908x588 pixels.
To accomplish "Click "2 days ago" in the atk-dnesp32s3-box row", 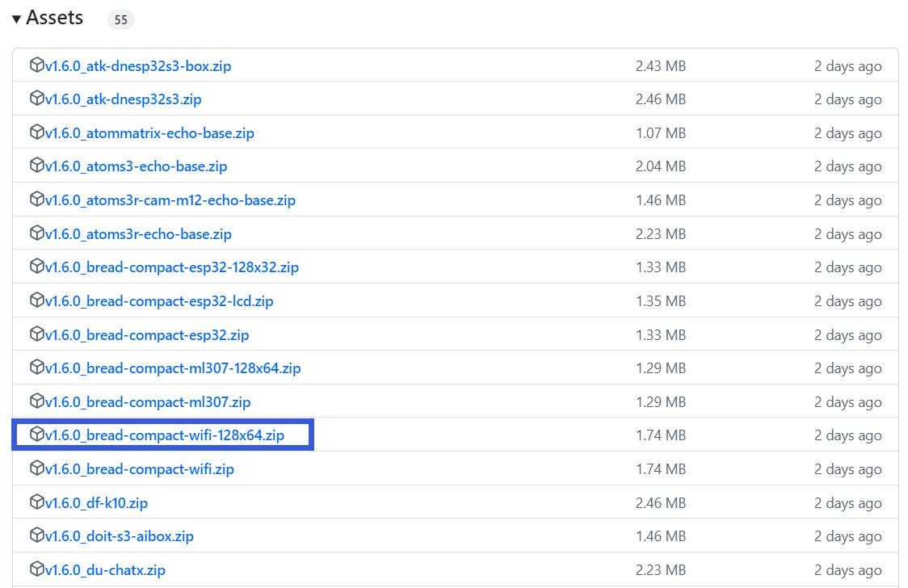I will (x=847, y=66).
